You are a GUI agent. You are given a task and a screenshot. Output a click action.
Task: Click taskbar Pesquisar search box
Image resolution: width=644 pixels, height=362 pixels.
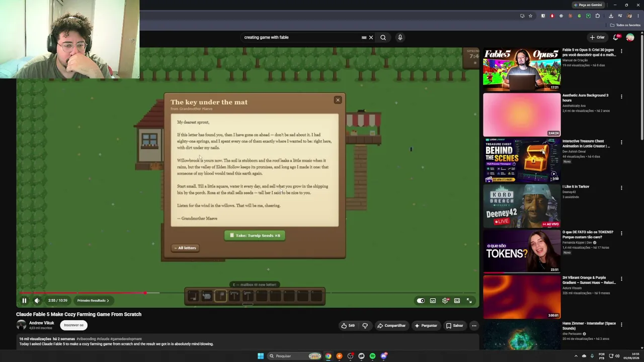coord(295,356)
